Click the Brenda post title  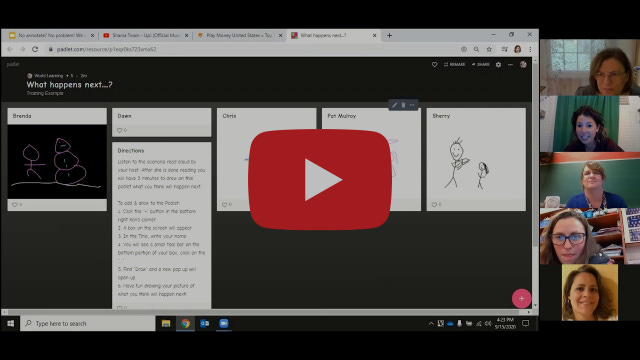coord(22,116)
